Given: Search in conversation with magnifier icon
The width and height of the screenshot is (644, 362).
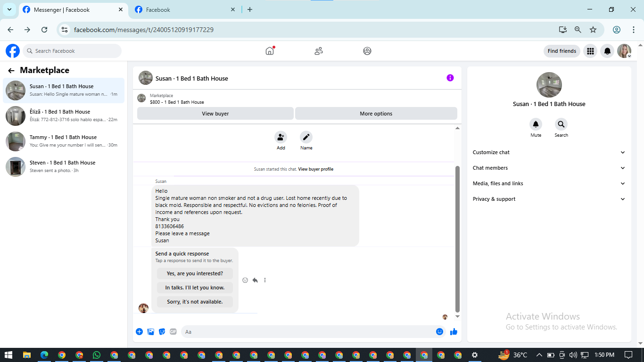Looking at the screenshot, I should click(x=561, y=124).
